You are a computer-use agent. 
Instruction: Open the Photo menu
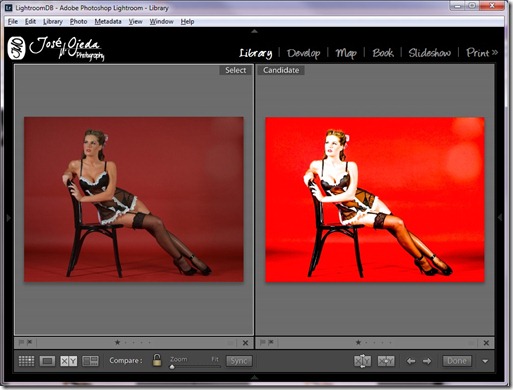(x=78, y=22)
